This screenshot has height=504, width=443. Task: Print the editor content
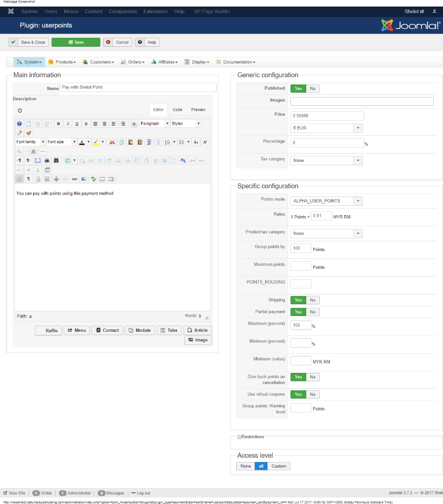[x=47, y=161]
